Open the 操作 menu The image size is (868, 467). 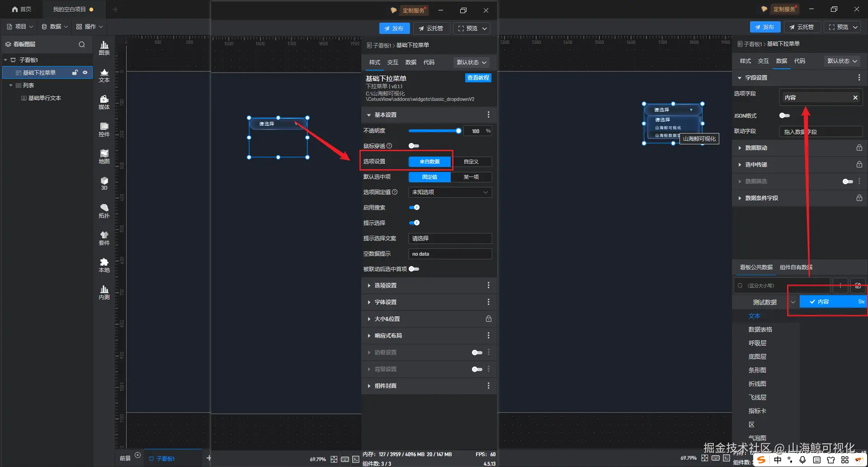click(90, 27)
